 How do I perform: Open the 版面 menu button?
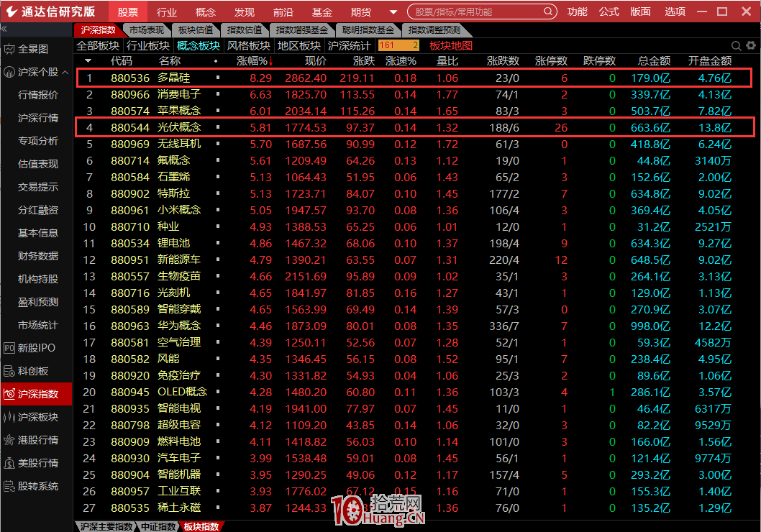point(640,12)
